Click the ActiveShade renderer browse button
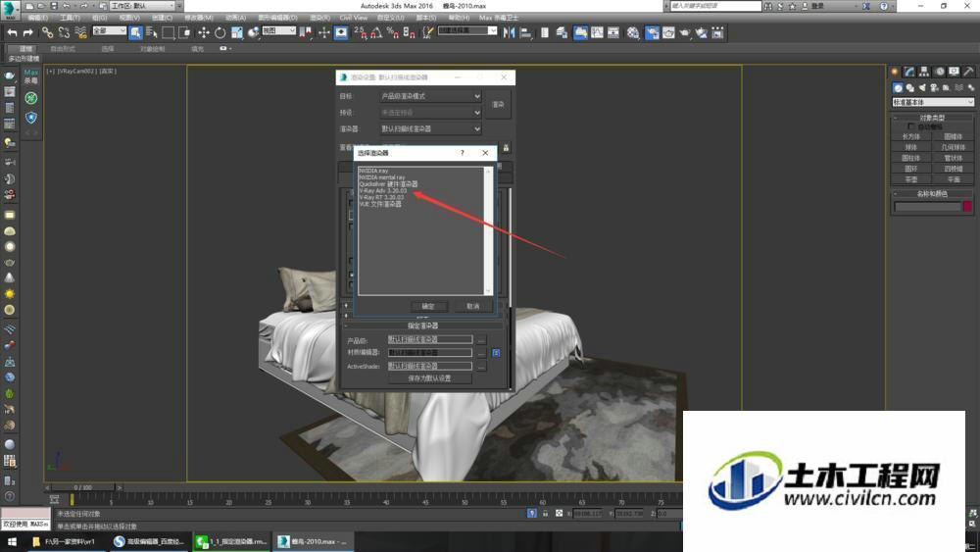 [x=480, y=367]
